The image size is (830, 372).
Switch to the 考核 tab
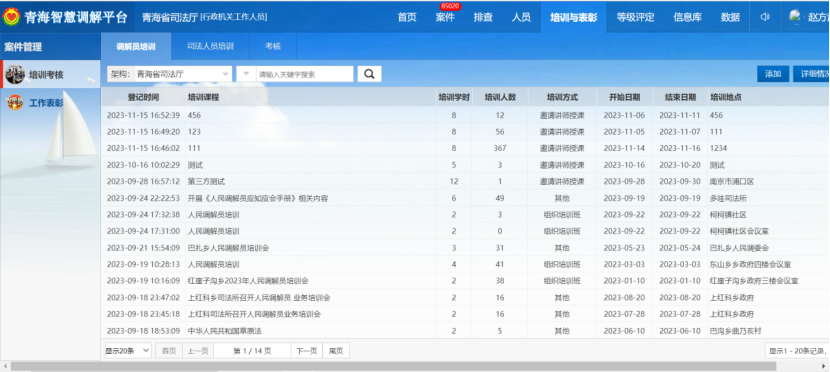pyautogui.click(x=273, y=47)
